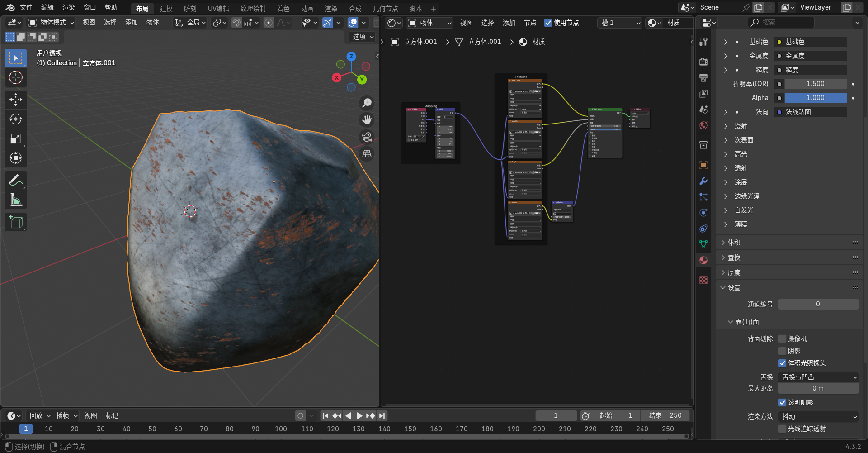Enable 背面剔除 摄像机 checkbox
This screenshot has height=453, width=868.
(x=782, y=339)
